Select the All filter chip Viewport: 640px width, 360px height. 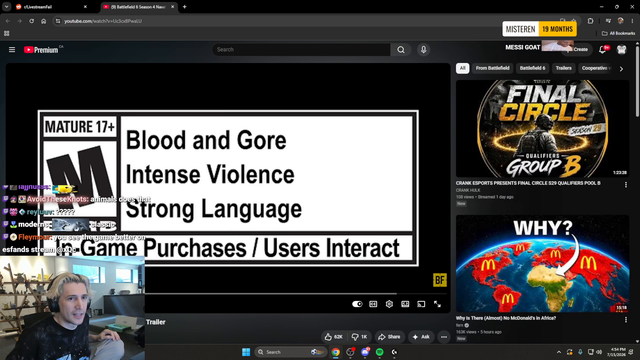[462, 68]
